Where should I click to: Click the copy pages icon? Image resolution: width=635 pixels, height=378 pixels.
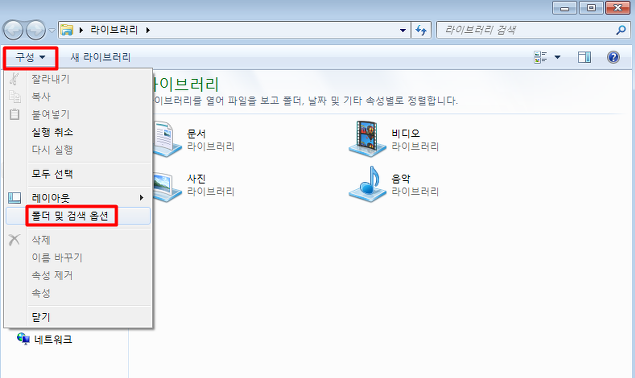[15, 96]
